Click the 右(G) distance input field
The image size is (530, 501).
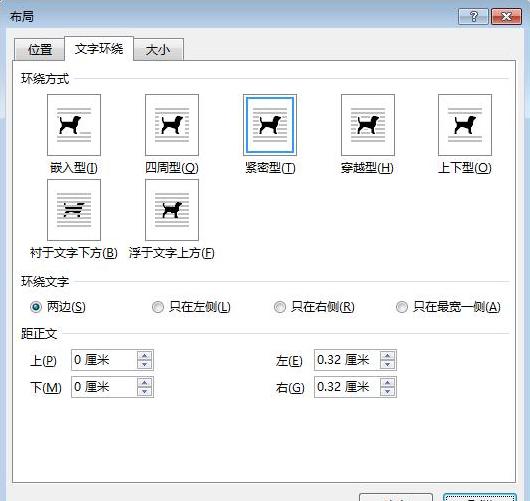(347, 387)
